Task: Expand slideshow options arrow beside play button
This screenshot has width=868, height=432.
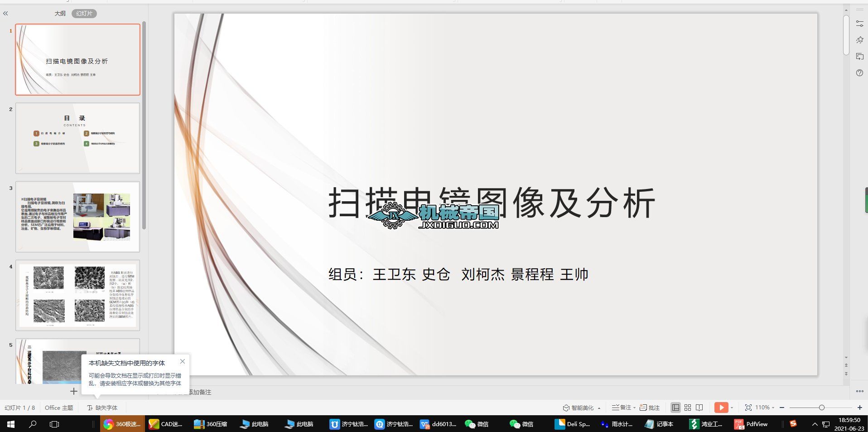Action: click(732, 408)
